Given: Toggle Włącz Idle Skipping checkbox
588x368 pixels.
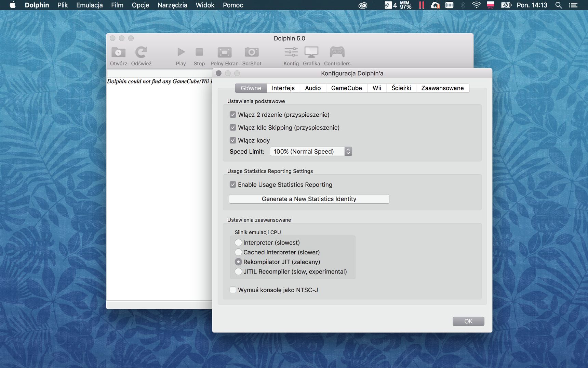Looking at the screenshot, I should pyautogui.click(x=233, y=127).
